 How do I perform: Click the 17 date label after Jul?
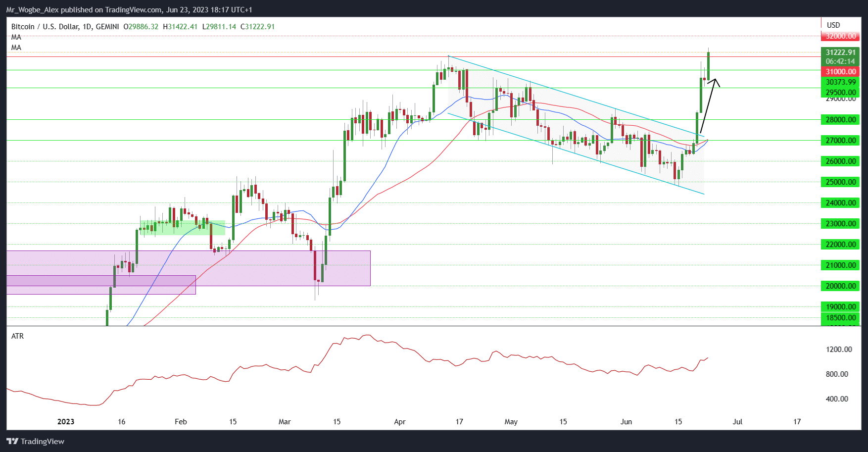click(x=797, y=422)
